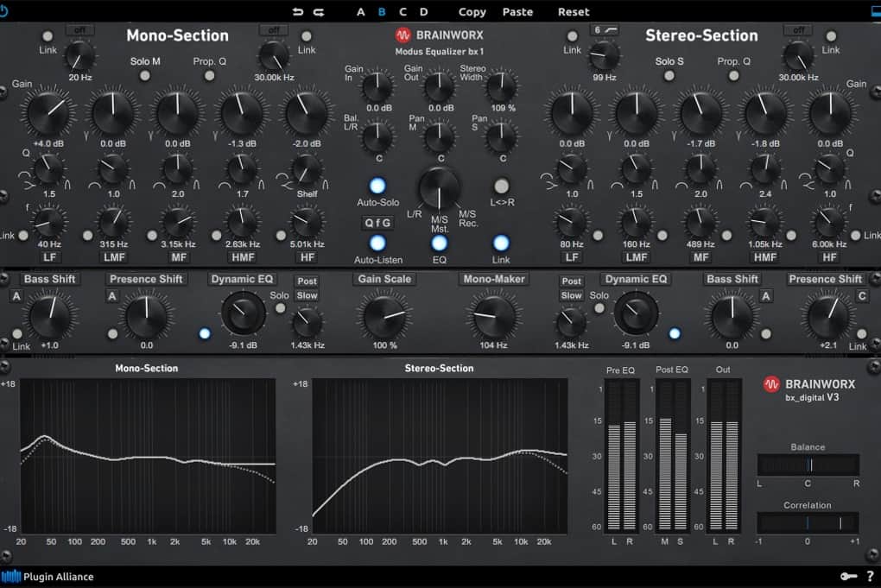
Task: Click the Mono-Section EQ curve graph
Action: pos(148,455)
